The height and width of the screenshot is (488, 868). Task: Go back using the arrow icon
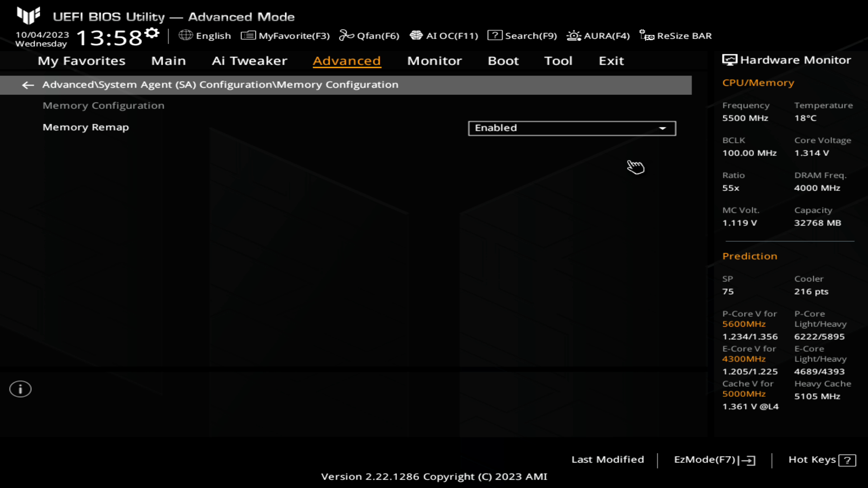(x=28, y=85)
